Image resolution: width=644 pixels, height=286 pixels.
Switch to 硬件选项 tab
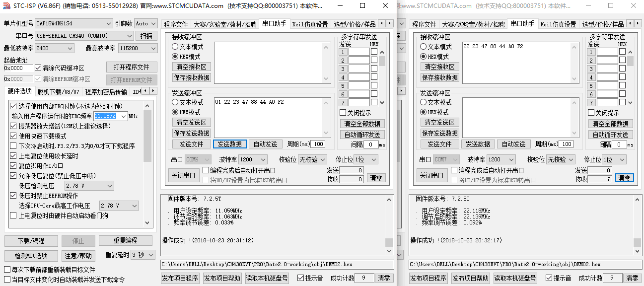click(19, 91)
